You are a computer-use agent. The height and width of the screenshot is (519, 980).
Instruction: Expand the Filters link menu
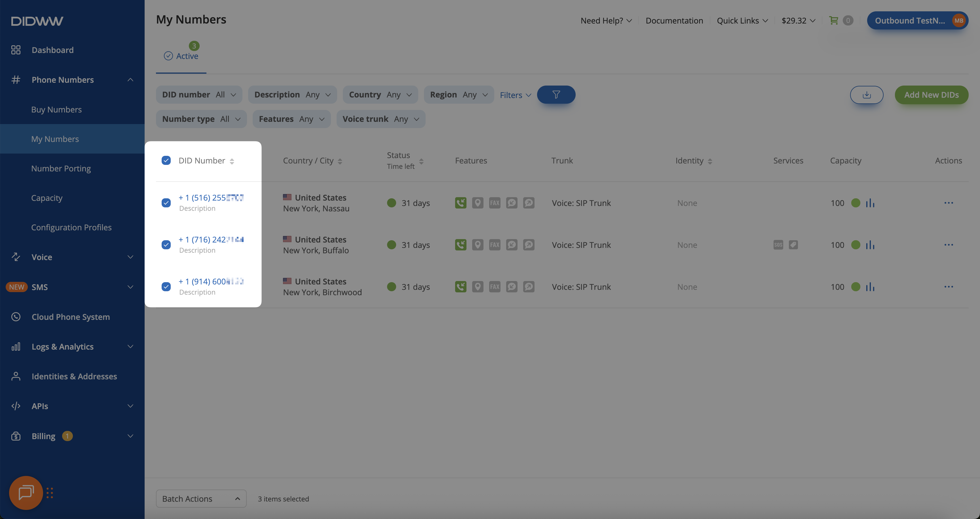pyautogui.click(x=515, y=95)
